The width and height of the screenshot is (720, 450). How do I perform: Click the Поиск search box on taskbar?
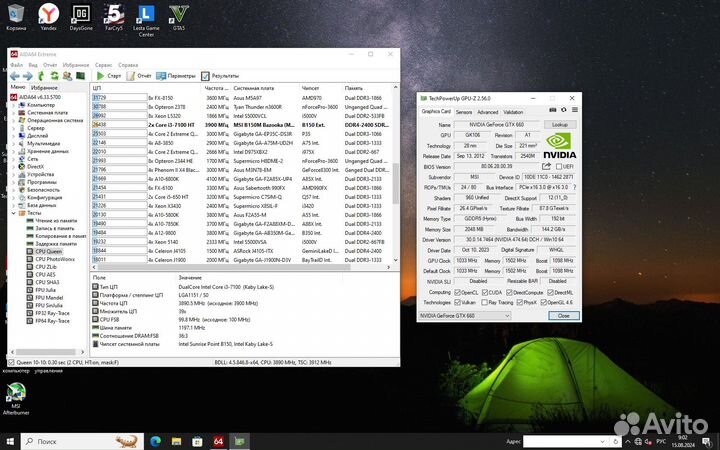tap(82, 442)
